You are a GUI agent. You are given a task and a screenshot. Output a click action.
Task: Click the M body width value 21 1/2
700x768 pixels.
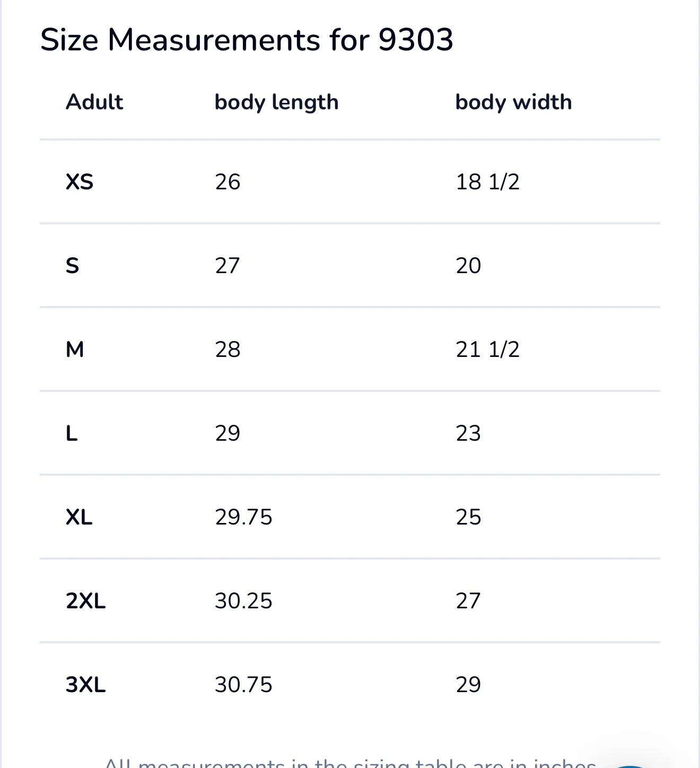(x=487, y=350)
